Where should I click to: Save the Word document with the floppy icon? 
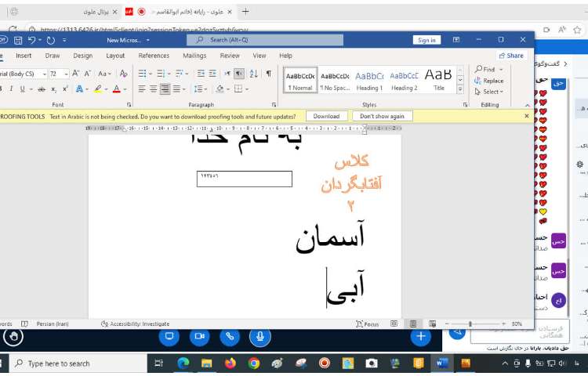click(18, 40)
